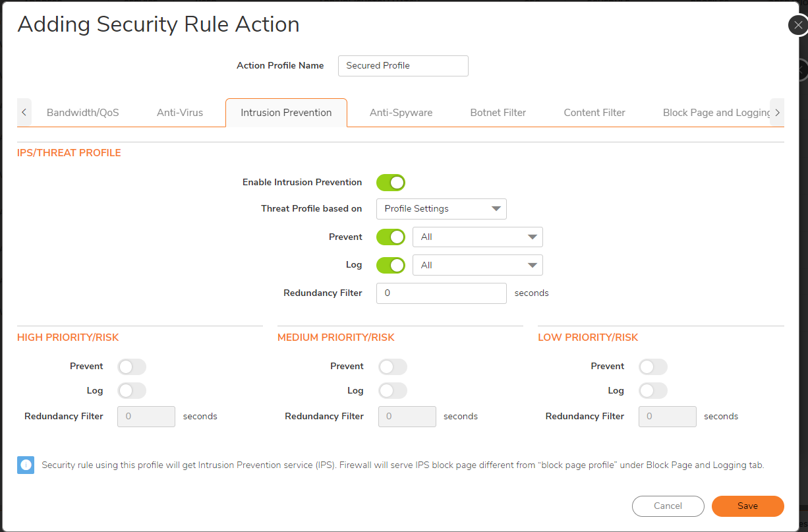Disable the main Prevent toggle
This screenshot has width=808, height=532.
click(x=390, y=237)
